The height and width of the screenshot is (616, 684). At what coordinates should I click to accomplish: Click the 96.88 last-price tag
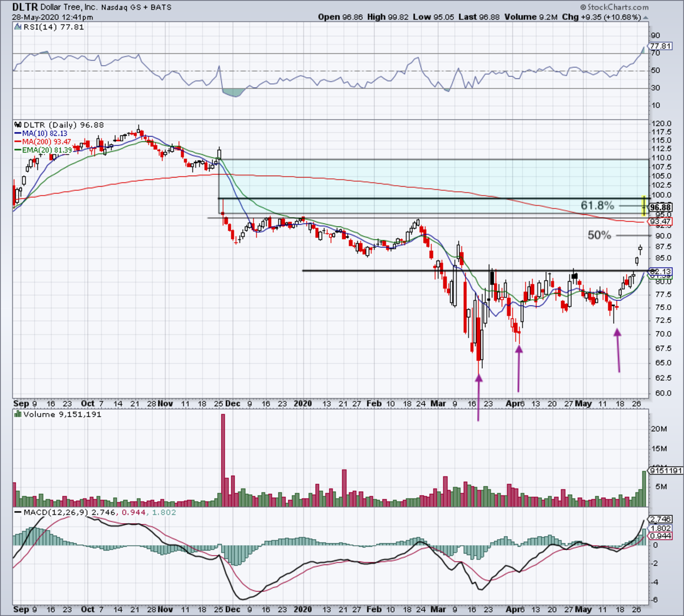pyautogui.click(x=661, y=207)
